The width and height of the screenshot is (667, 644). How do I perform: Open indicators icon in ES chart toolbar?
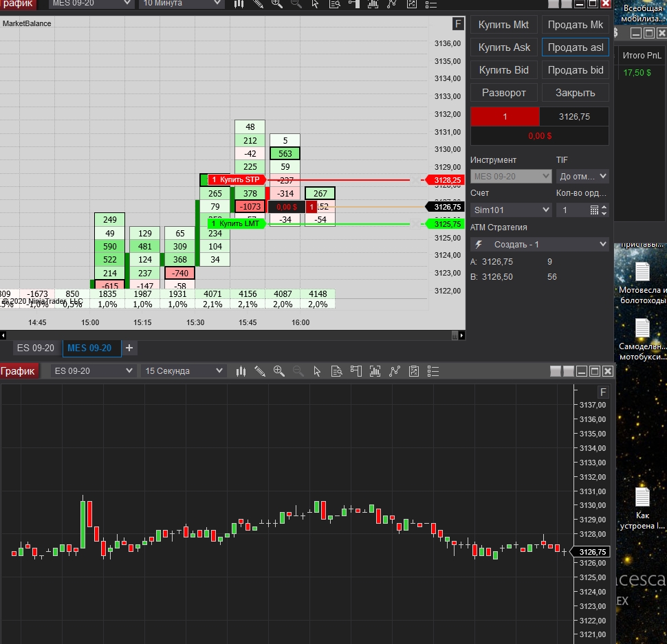click(x=375, y=371)
